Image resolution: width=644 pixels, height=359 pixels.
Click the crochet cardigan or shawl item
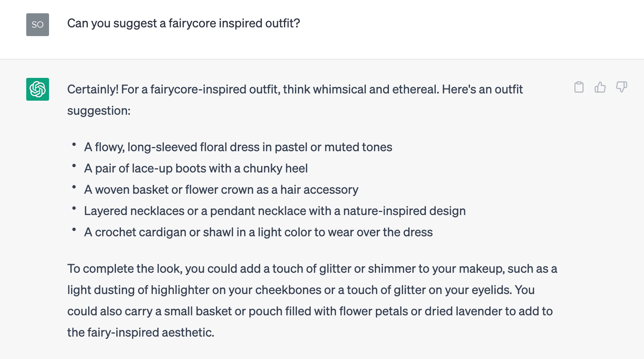pos(259,232)
